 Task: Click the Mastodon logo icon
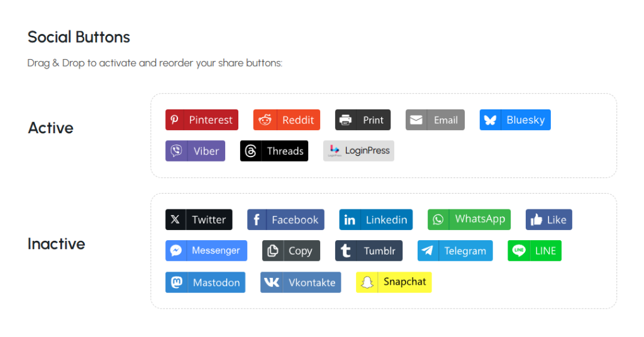tap(176, 282)
